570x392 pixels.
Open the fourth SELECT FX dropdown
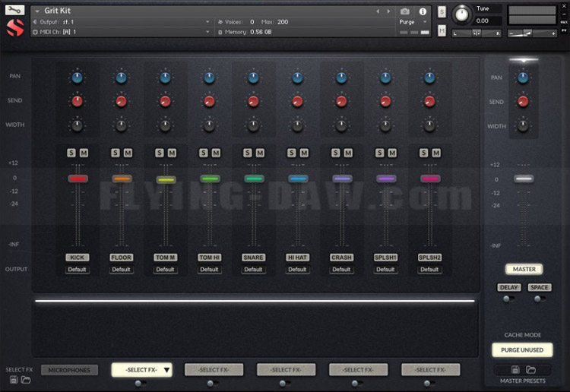click(359, 370)
